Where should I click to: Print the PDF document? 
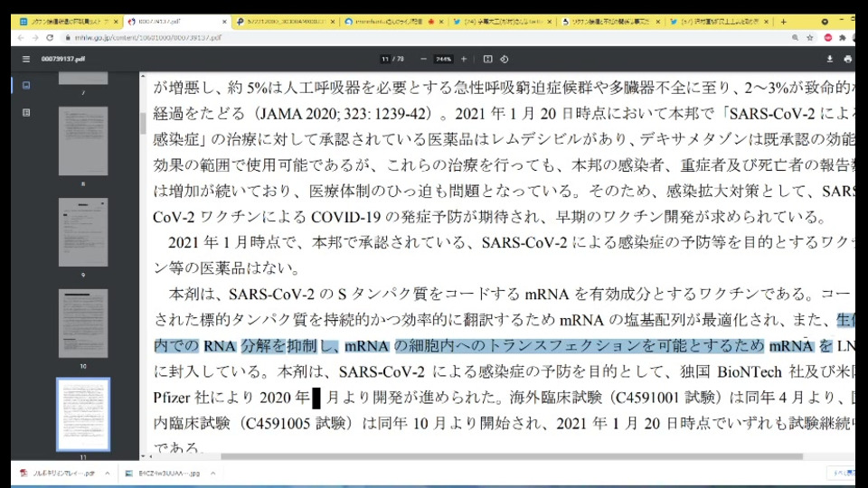847,59
